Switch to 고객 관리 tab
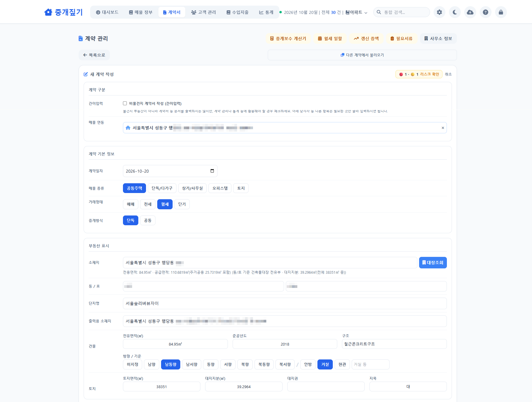532x402 pixels. (203, 12)
